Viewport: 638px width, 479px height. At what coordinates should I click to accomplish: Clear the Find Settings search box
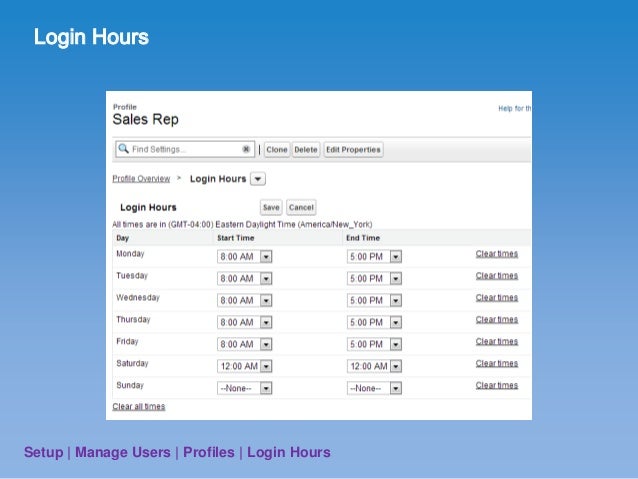click(246, 149)
